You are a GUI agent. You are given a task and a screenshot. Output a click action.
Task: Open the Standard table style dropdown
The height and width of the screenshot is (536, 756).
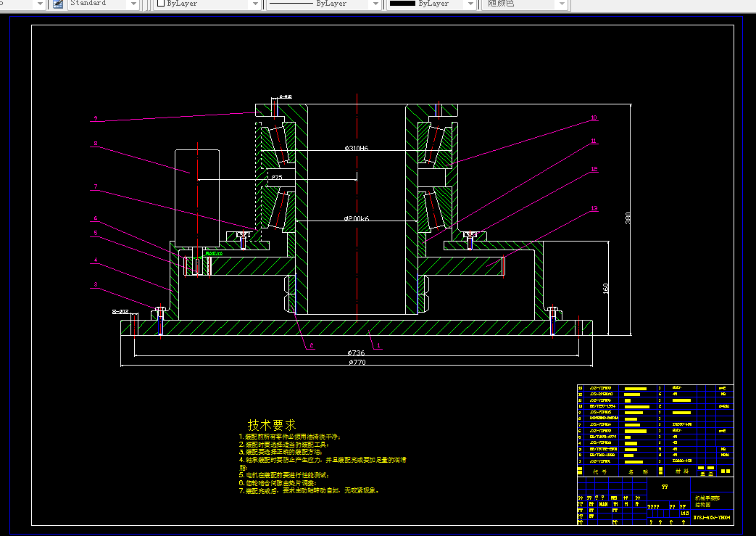[133, 4]
